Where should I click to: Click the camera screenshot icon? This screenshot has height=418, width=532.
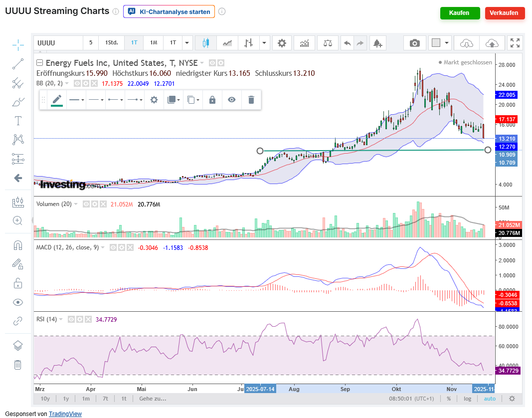click(x=414, y=43)
